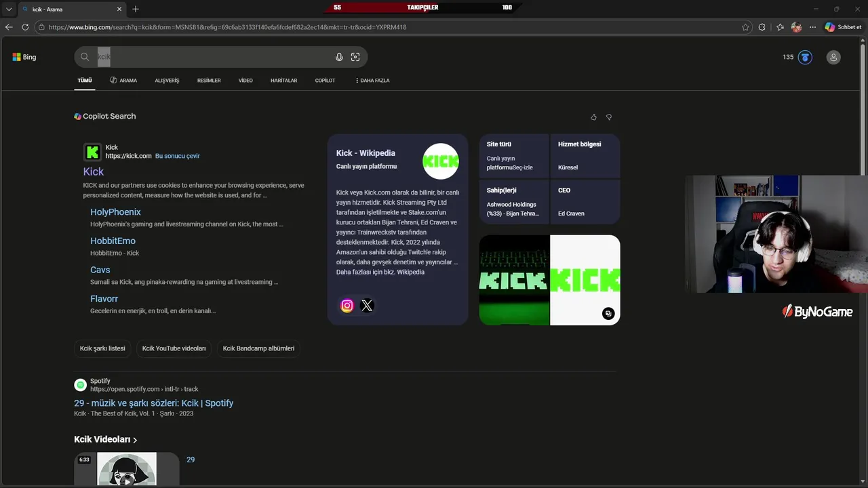Screen dimensions: 868x488
Task: Open Bing Rewards points badge
Action: click(x=797, y=57)
